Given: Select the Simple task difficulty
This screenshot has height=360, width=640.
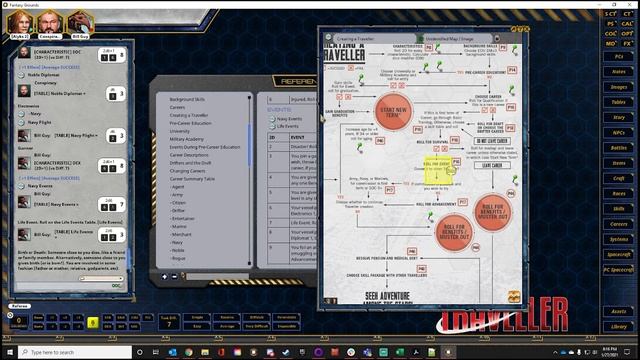Looking at the screenshot, I should point(197,318).
